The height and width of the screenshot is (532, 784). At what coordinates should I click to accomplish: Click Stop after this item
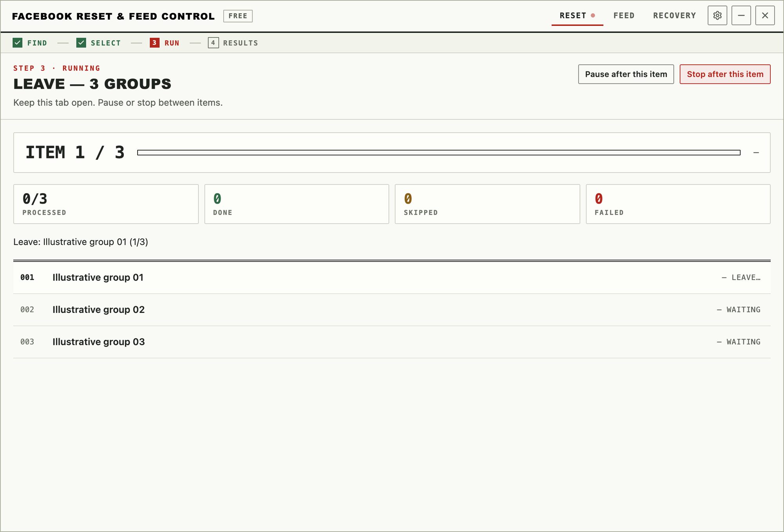[725, 74]
